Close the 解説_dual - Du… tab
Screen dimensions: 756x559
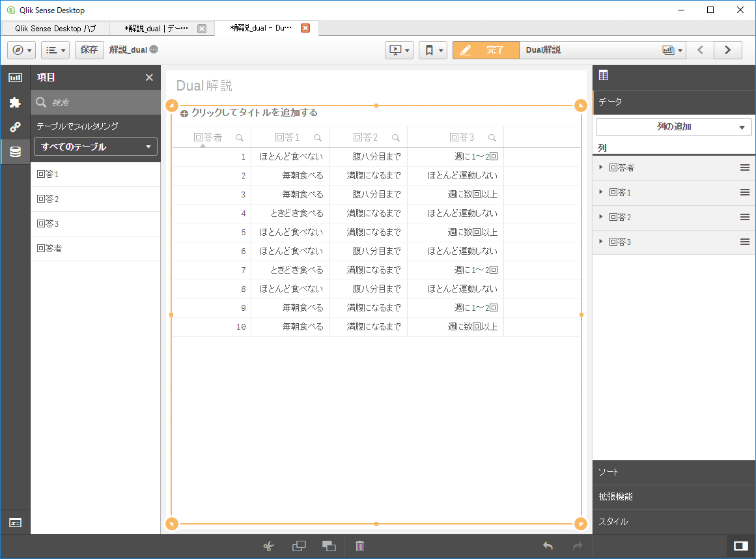[305, 28]
